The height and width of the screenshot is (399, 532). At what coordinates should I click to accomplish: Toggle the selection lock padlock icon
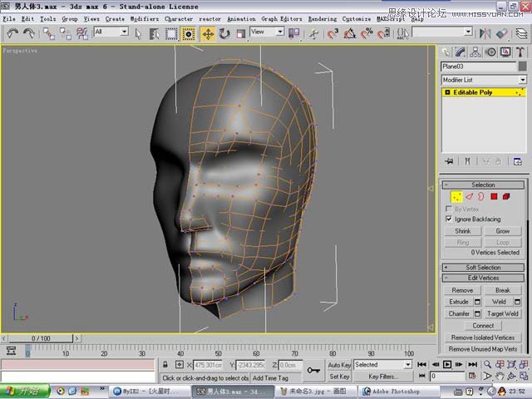166,365
